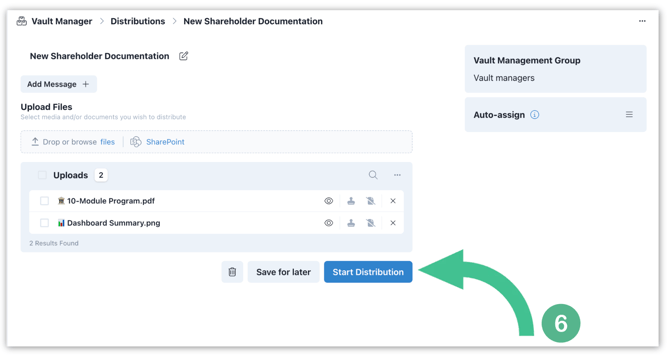670x362 pixels.
Task: Click the Upload Files heading
Action: coord(47,107)
